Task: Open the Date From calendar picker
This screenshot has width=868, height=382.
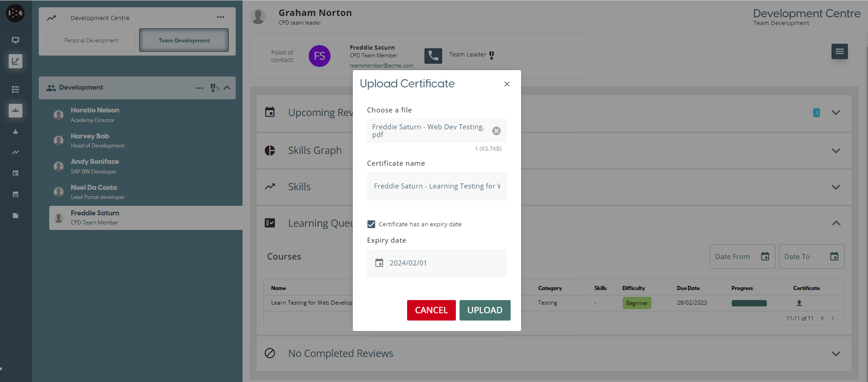Action: coord(765,256)
